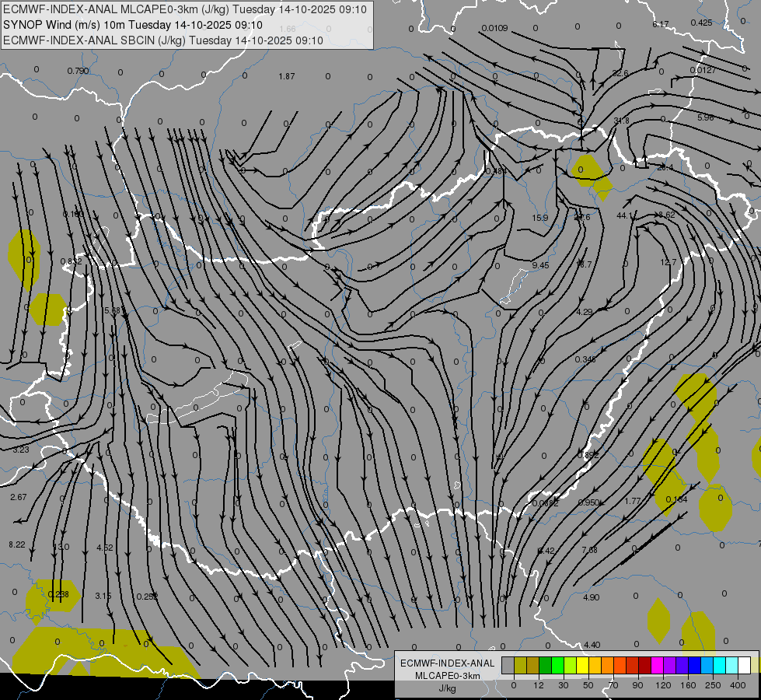Screen dimensions: 761x700
Task: Select the 4.90 value label
Action: tap(591, 597)
